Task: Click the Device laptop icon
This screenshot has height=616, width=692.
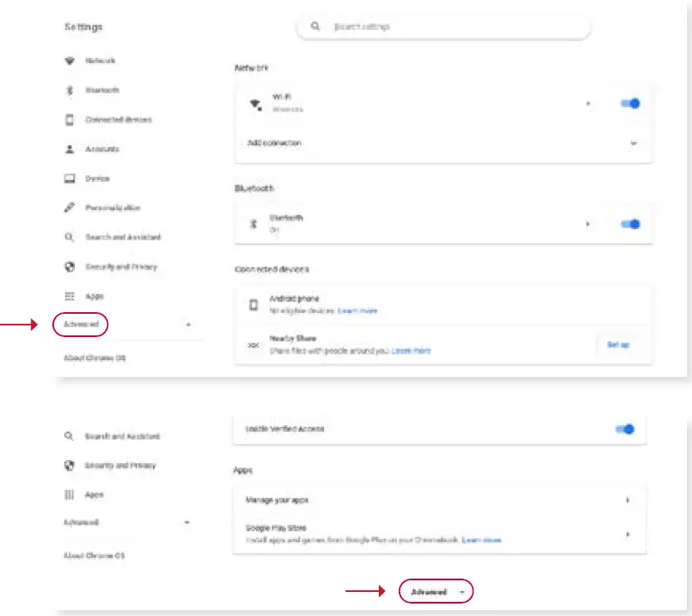Action: (x=70, y=178)
